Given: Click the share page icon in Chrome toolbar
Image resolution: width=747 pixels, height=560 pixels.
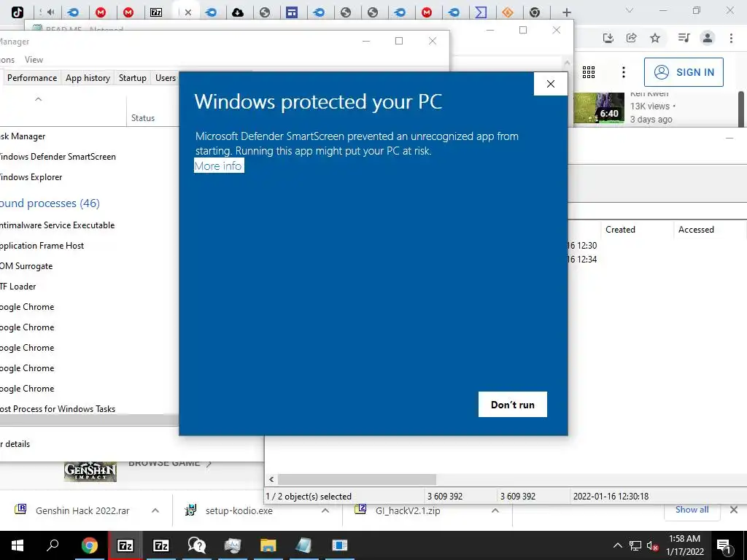Looking at the screenshot, I should [x=632, y=38].
